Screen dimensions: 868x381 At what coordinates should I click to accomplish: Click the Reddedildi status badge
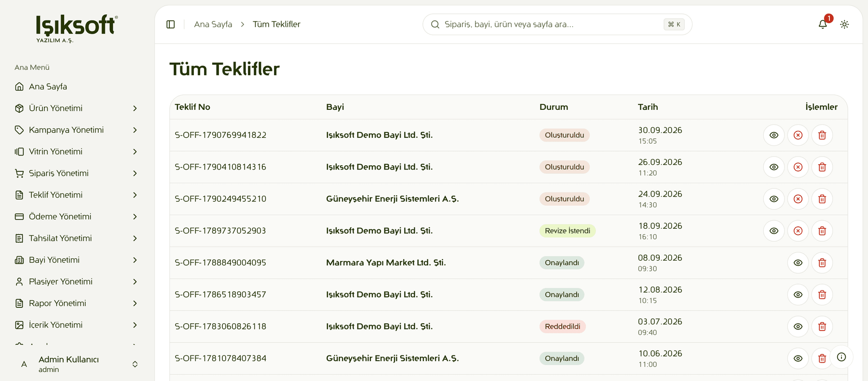(562, 327)
